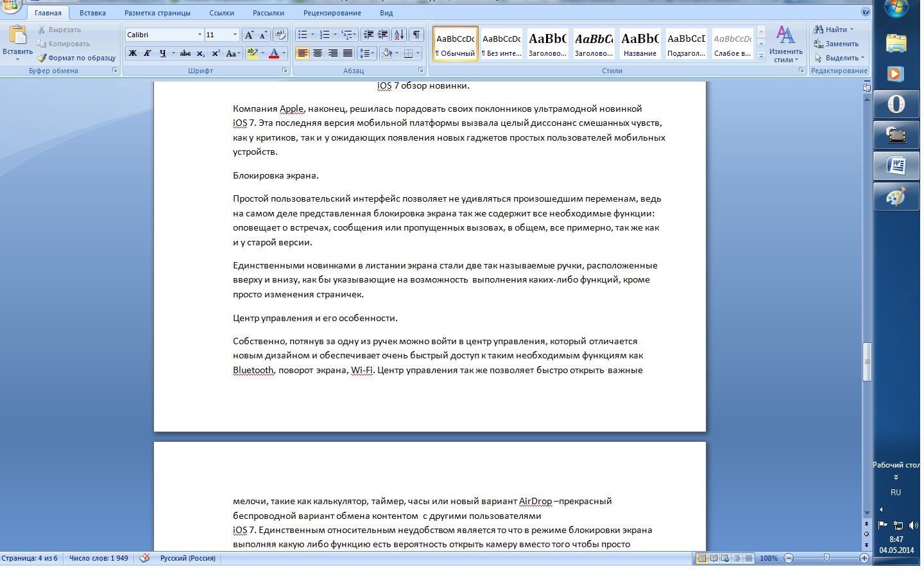Click the zoom in plus button
Image resolution: width=924 pixels, height=578 pixels.
point(864,558)
